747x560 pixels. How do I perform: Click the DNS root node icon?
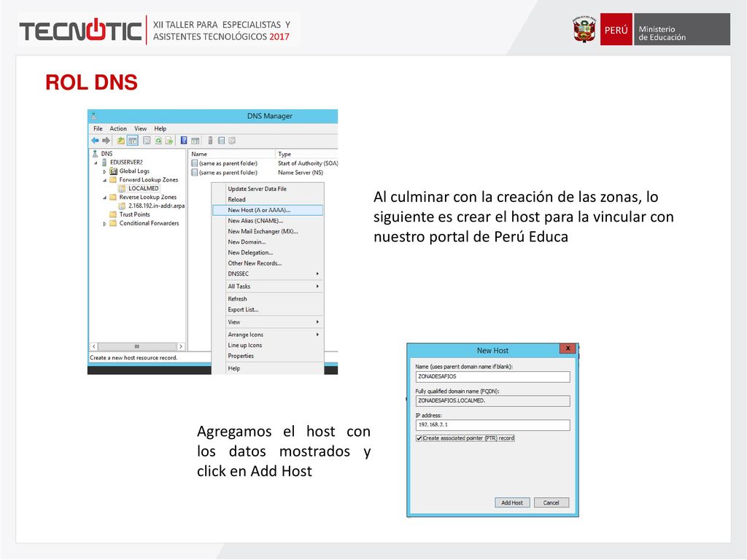[95, 154]
